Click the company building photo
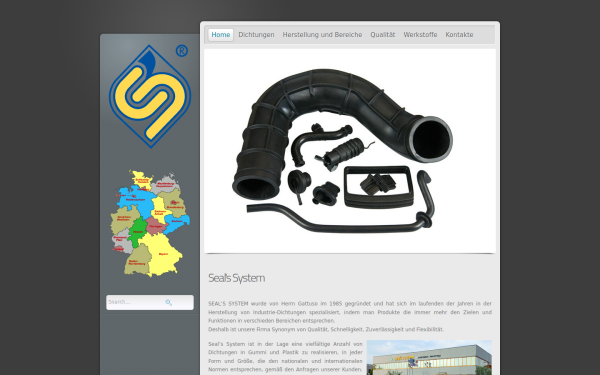The height and width of the screenshot is (375, 600). [x=429, y=357]
